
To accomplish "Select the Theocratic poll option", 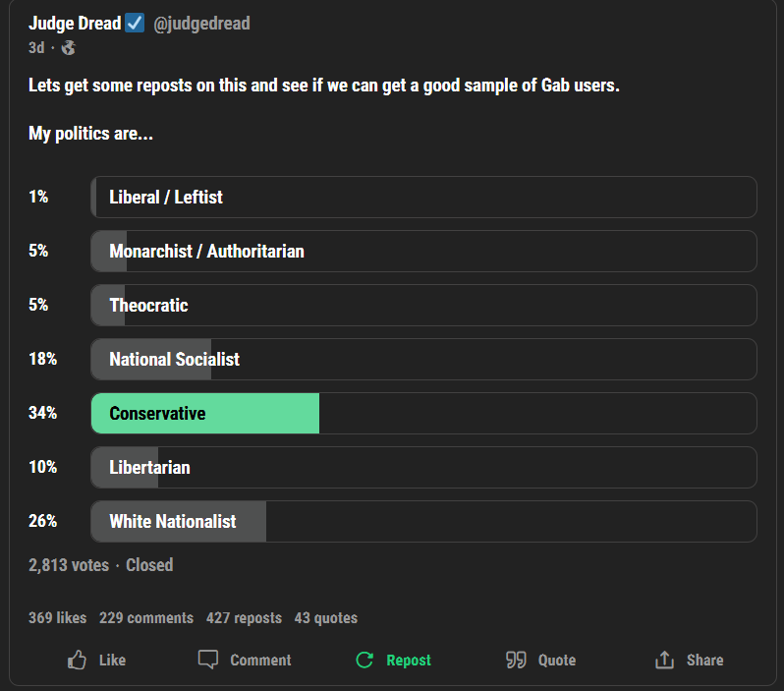I will [423, 306].
